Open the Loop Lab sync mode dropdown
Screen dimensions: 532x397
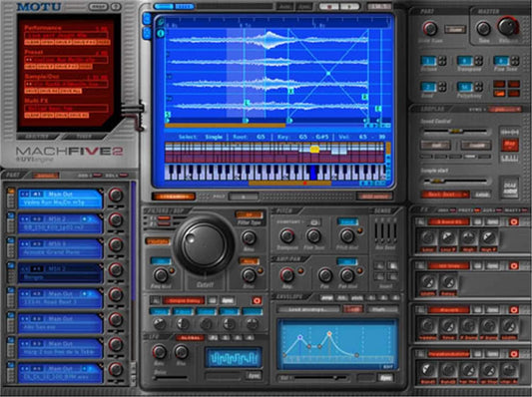tap(505, 109)
